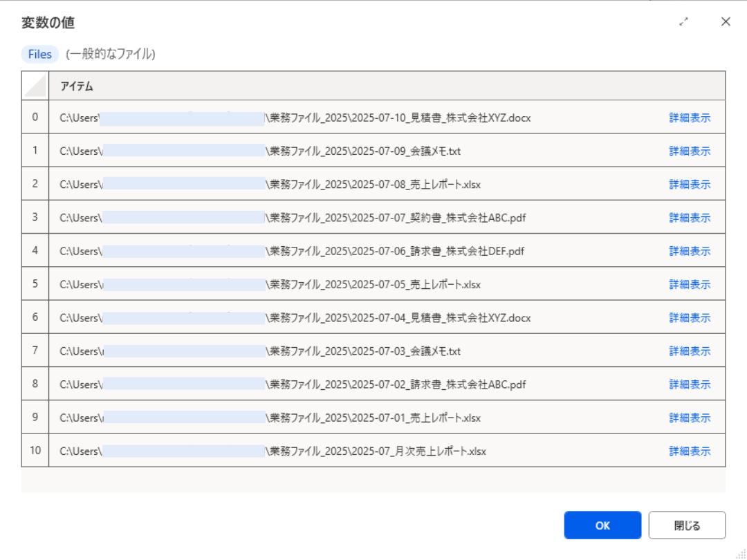Viewport: 747px width, 560px height.
Task: Select row index 5
Action: 35,284
